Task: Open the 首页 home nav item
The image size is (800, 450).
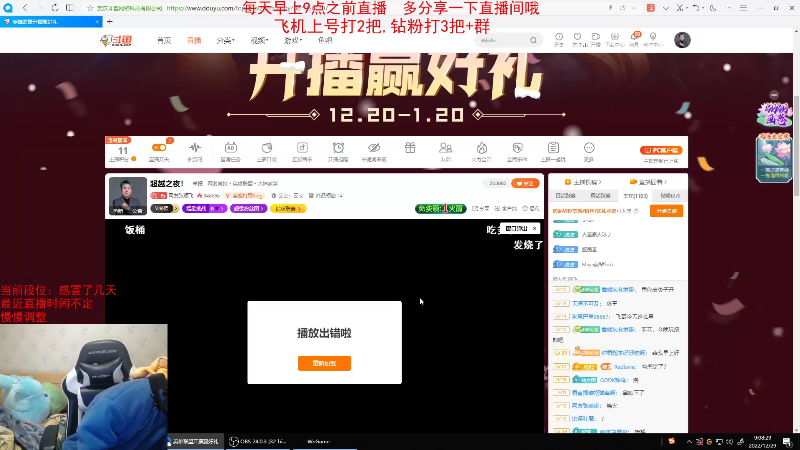Action: pyautogui.click(x=164, y=40)
